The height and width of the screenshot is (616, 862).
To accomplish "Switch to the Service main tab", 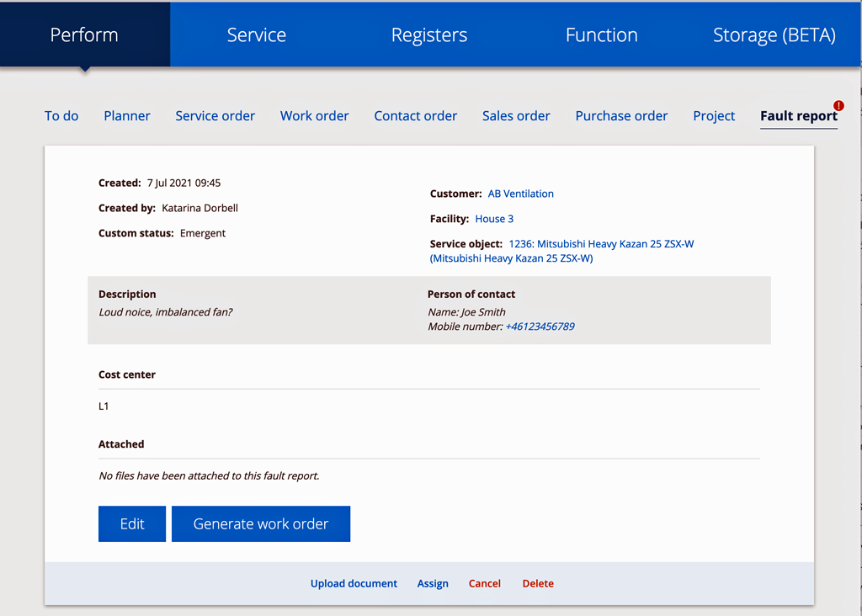I will click(256, 35).
